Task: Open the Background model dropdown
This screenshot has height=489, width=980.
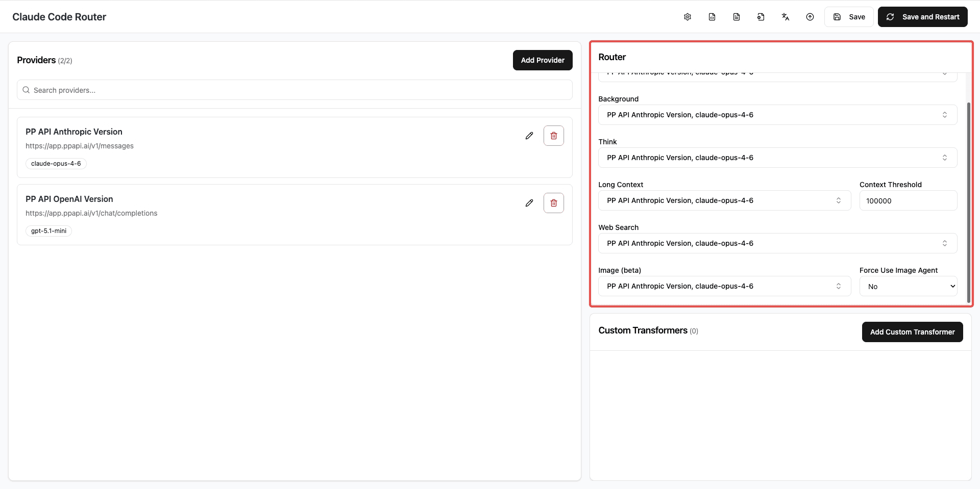Action: (777, 114)
